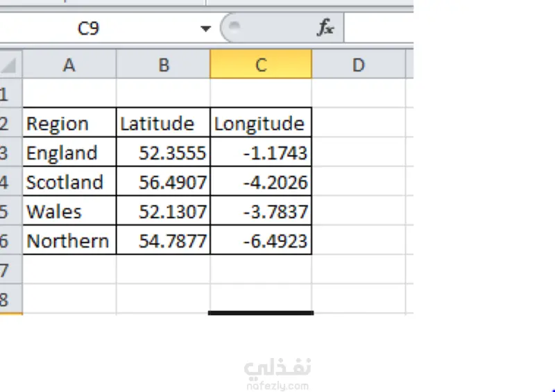Click the nafezly.com watermark logo
Screen dimensions: 555x392
pyautogui.click(x=277, y=374)
